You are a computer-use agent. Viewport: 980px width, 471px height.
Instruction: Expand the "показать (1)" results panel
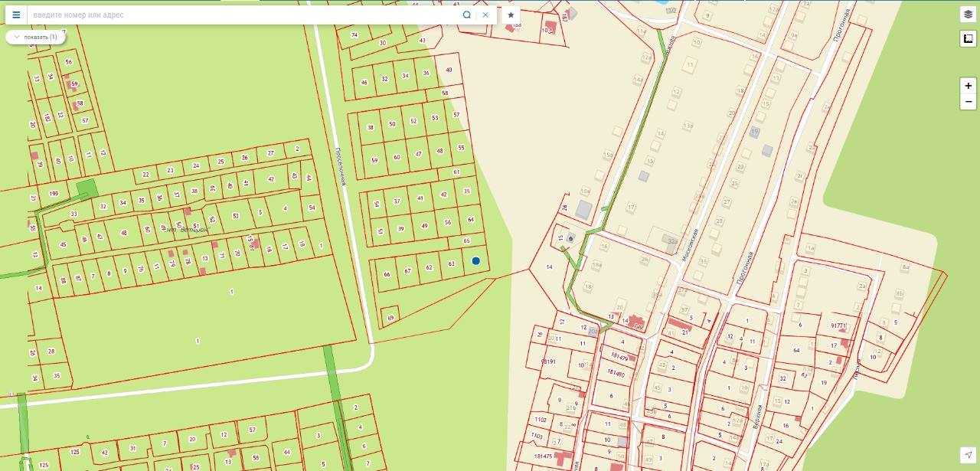[x=35, y=37]
